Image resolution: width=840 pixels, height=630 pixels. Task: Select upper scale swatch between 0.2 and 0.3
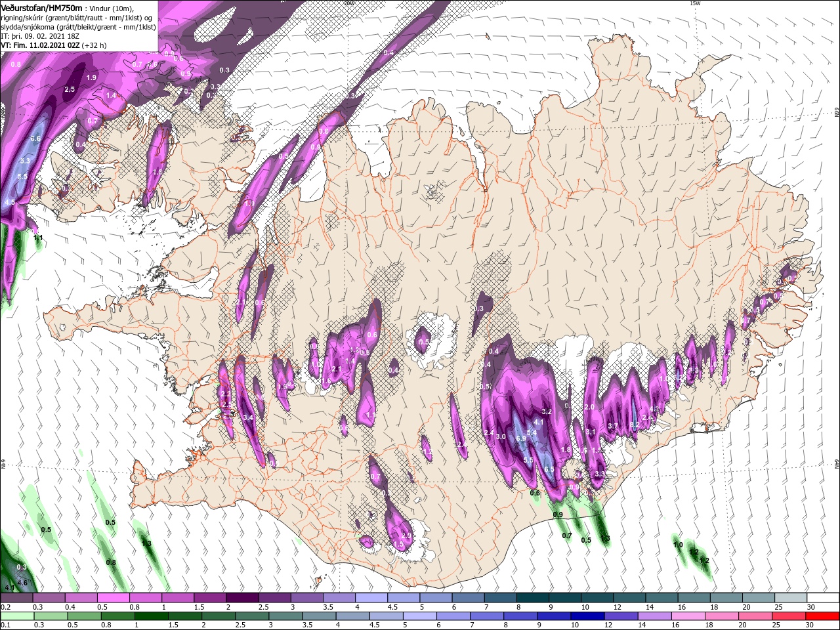(x=16, y=598)
